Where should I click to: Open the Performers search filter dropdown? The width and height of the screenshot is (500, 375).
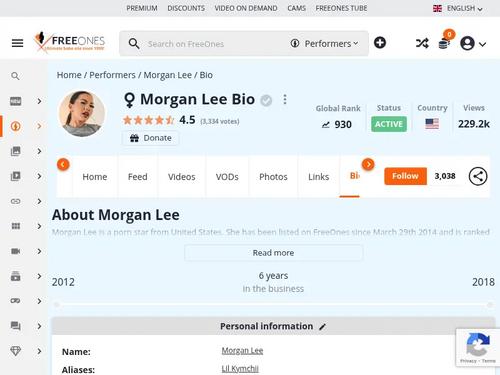(325, 44)
